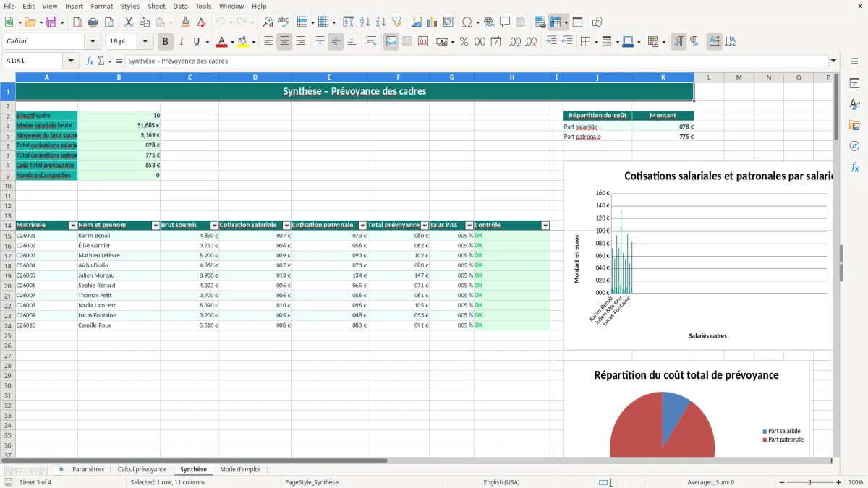Add a decimal place
868x488 pixels.
point(515,42)
